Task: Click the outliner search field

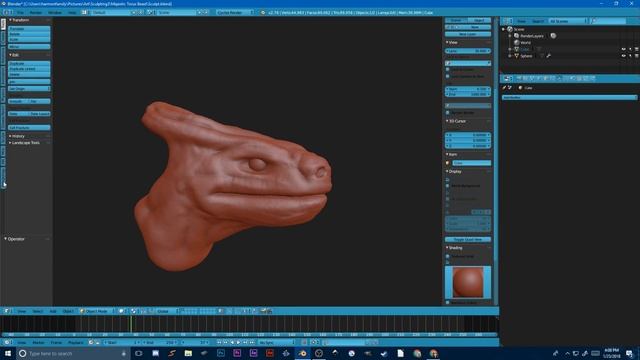Action: (608, 21)
